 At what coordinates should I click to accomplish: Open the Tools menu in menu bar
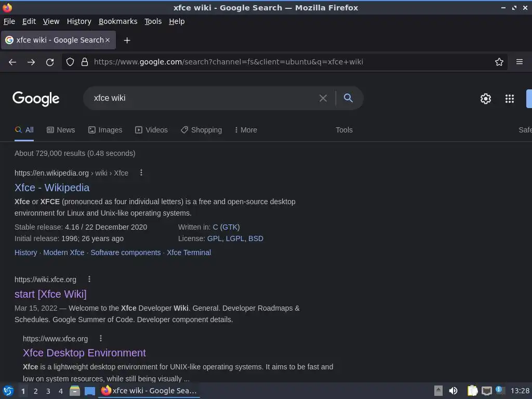(153, 21)
